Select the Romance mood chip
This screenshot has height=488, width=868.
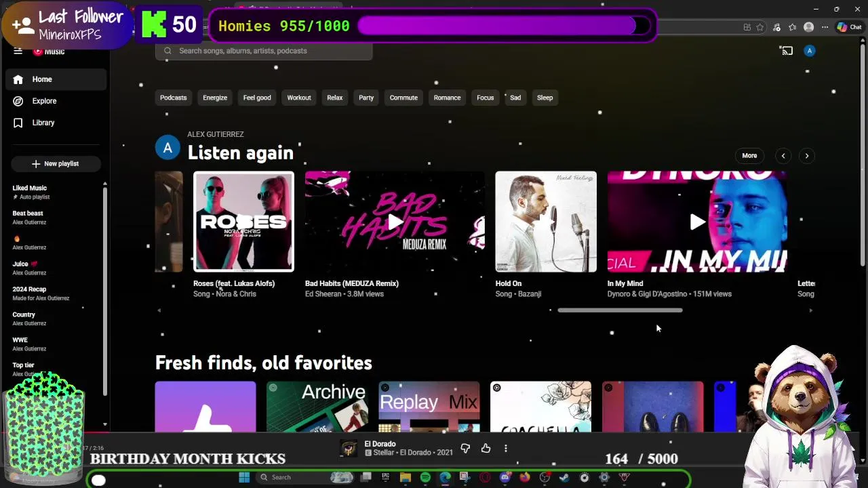coord(447,98)
